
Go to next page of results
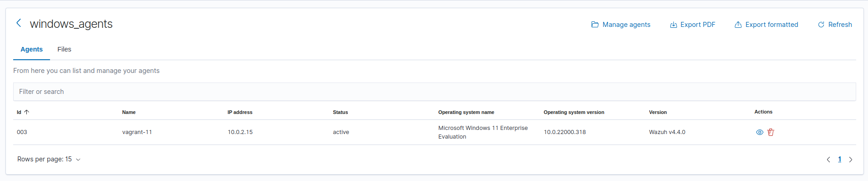click(x=851, y=160)
